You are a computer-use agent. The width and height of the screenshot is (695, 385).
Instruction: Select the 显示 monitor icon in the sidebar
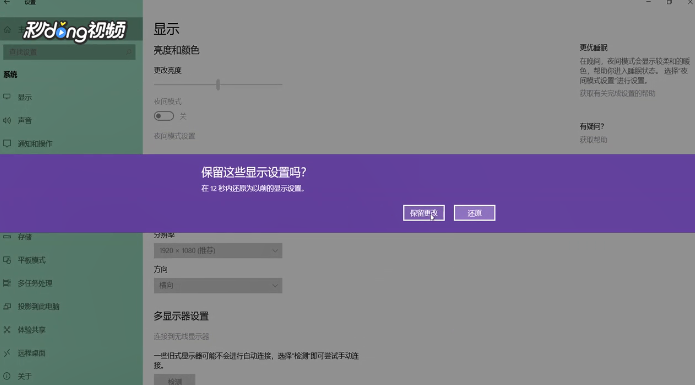tap(7, 97)
